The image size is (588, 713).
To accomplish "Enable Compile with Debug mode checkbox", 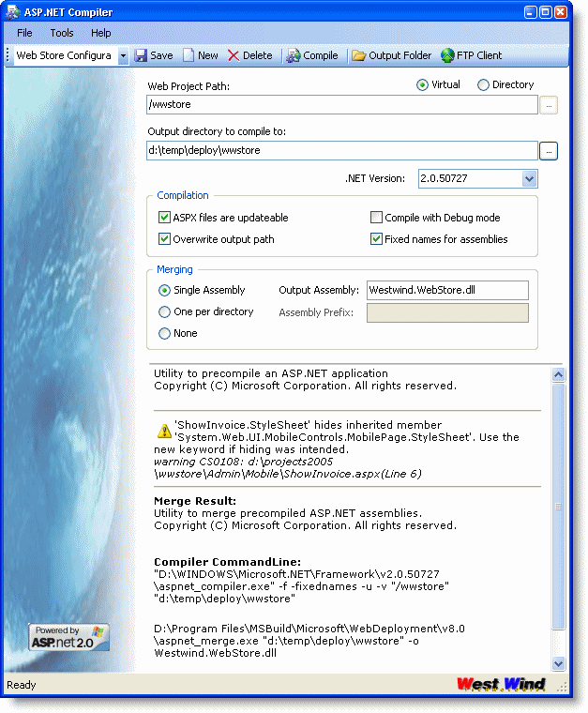I will (376, 218).
